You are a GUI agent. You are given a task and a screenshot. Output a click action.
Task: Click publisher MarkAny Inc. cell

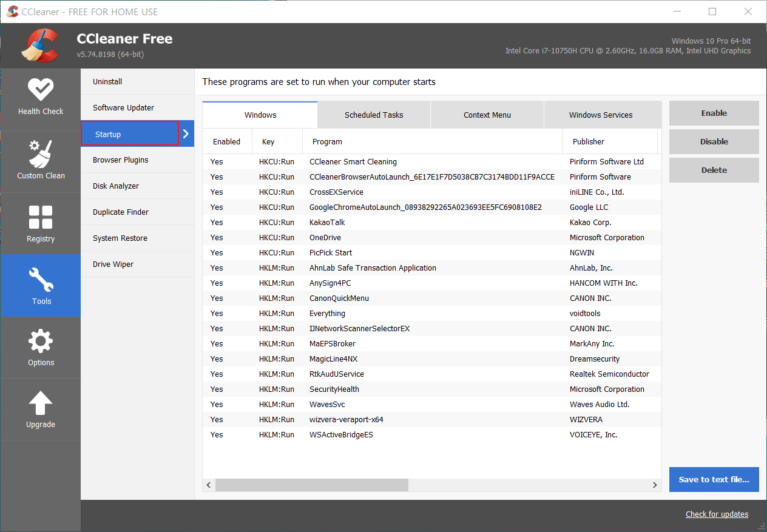[x=592, y=344]
